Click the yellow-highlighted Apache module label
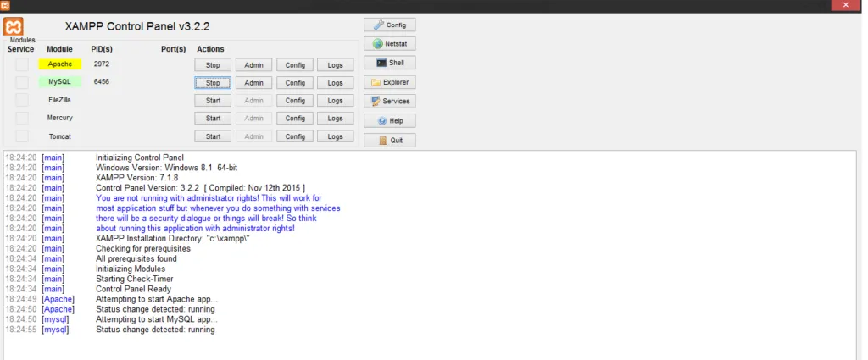 pos(60,64)
